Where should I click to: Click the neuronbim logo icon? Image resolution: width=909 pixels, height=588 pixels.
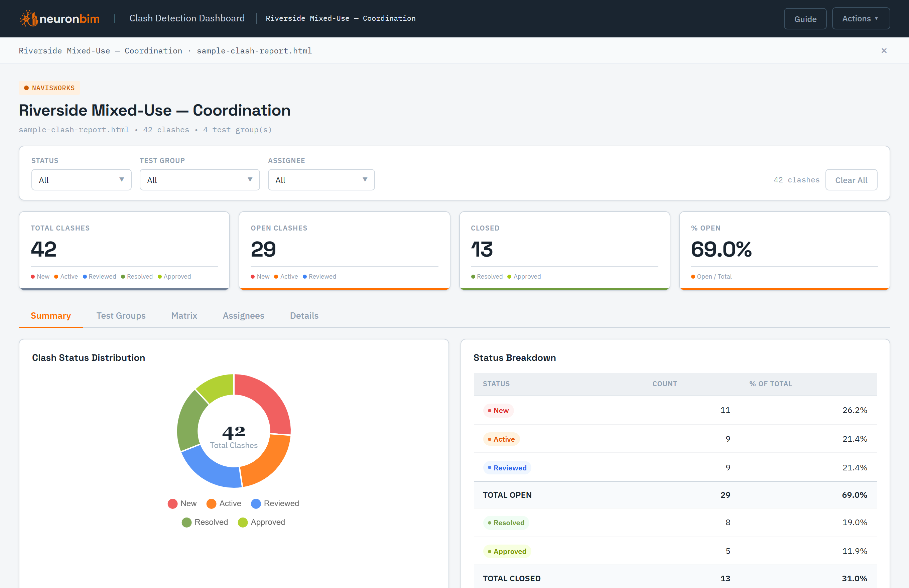[29, 18]
